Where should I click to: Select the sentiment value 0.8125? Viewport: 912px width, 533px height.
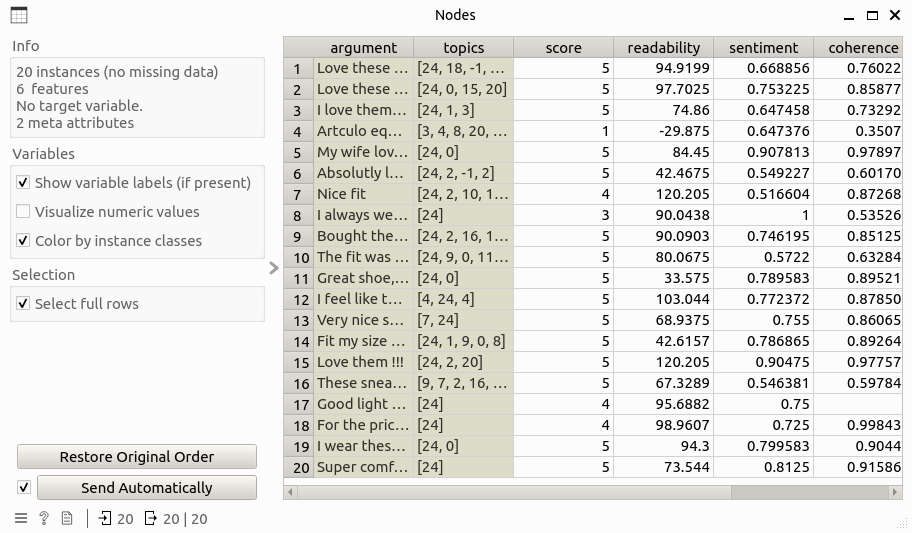click(764, 467)
